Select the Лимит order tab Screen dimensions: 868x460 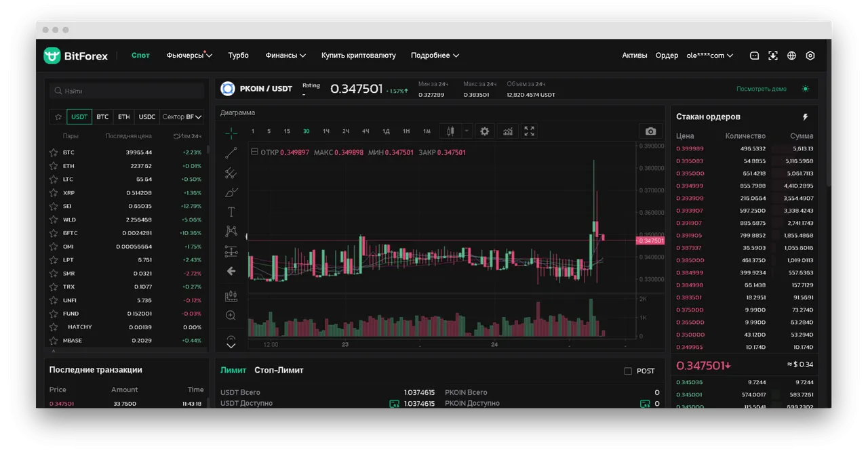[x=233, y=371]
